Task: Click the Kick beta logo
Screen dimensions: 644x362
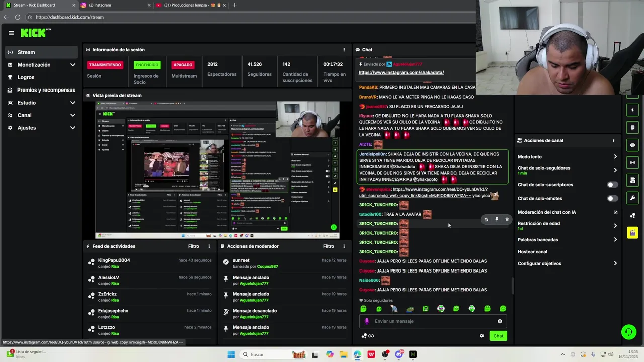Action: coord(36,33)
